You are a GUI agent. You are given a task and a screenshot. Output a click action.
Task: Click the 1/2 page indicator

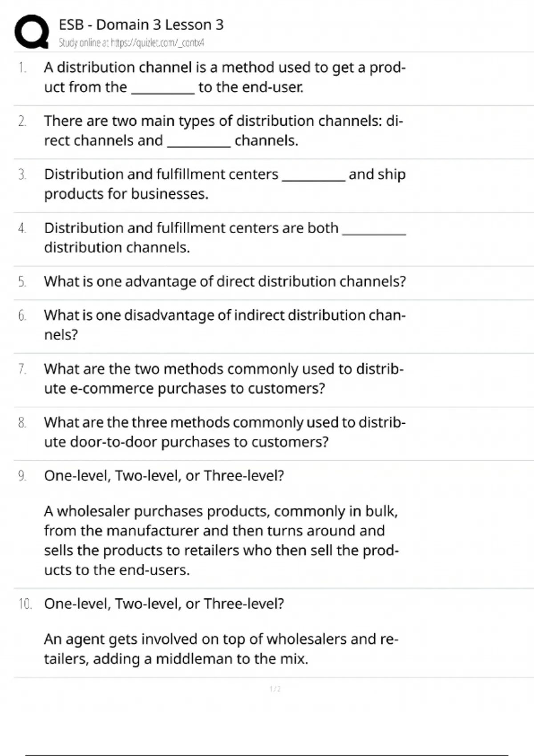click(x=275, y=689)
